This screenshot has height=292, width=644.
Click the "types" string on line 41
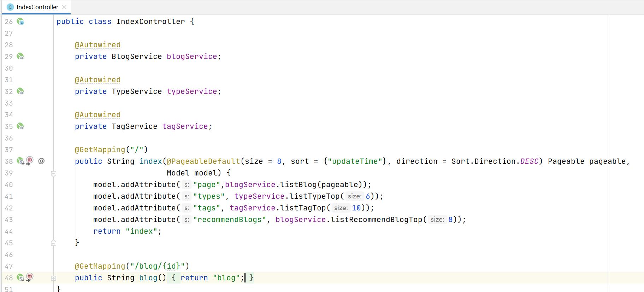[x=209, y=196]
